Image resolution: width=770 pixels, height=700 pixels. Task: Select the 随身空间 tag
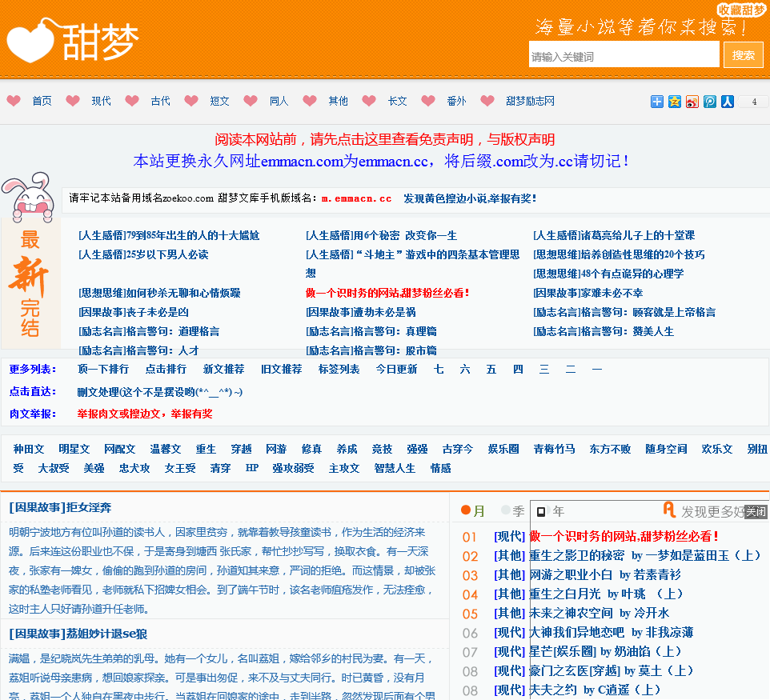[x=666, y=449]
